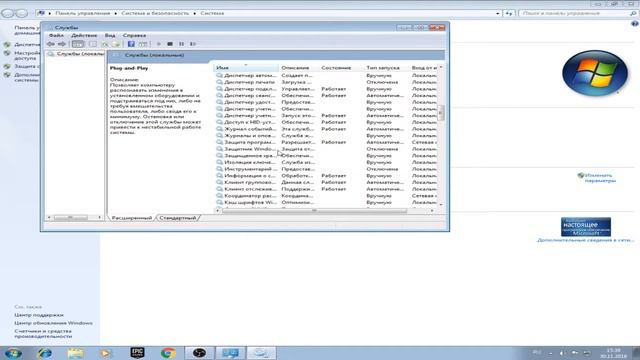Click the volume icon in system tray
This screenshot has height=360, width=640.
(562, 353)
